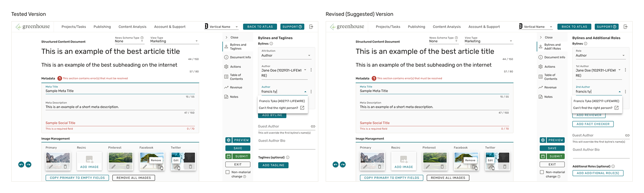Delete Pinterest image trash in Tested Version
The image size is (644, 193).
(x=128, y=166)
